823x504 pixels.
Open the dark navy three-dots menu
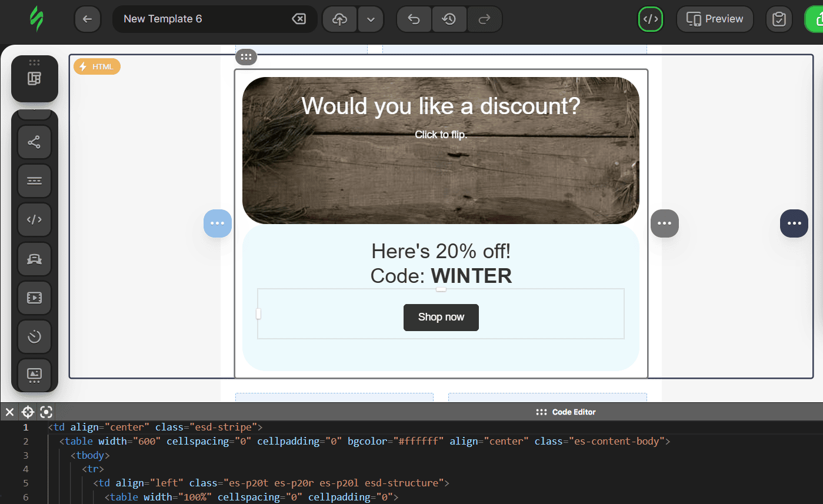(x=794, y=223)
